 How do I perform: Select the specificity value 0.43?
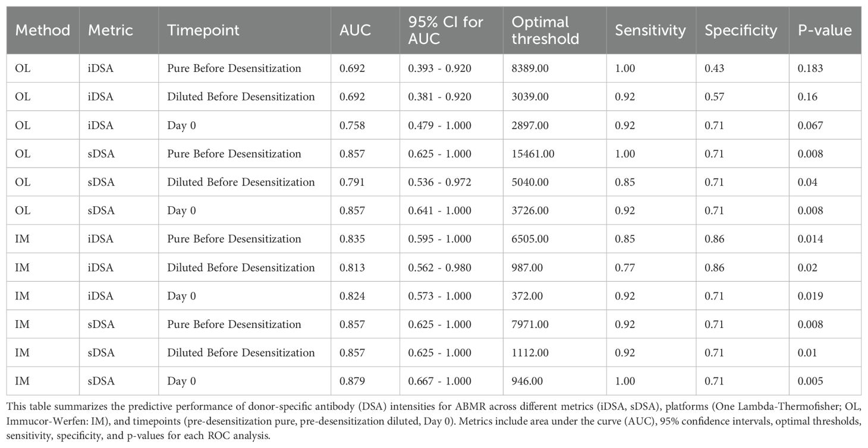(714, 68)
